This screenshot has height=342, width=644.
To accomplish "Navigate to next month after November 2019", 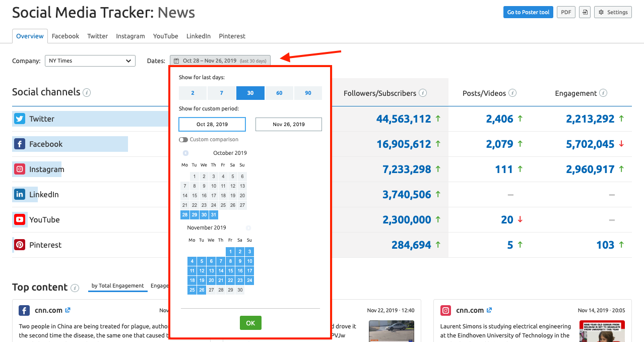I will 248,227.
